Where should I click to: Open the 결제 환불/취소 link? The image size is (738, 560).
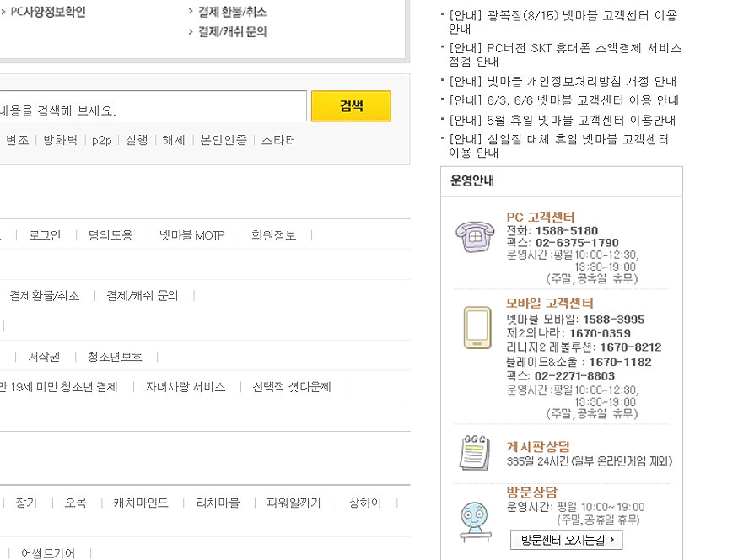(x=232, y=13)
